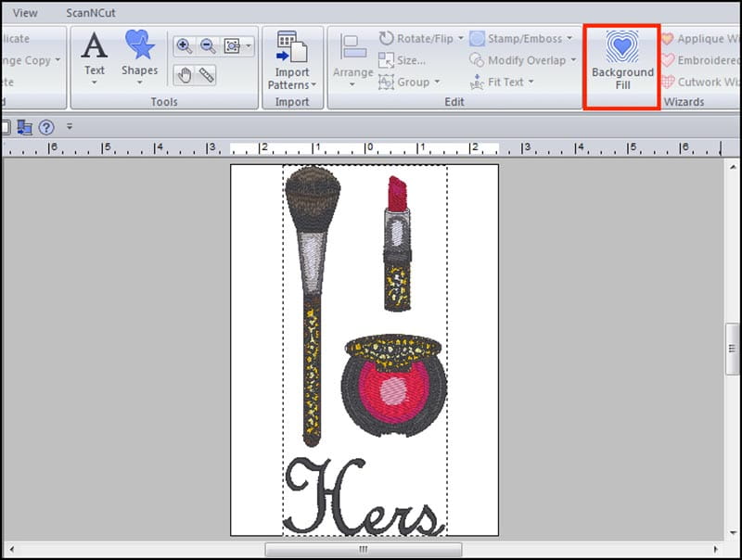Open the Shapes tool

pyautogui.click(x=140, y=57)
